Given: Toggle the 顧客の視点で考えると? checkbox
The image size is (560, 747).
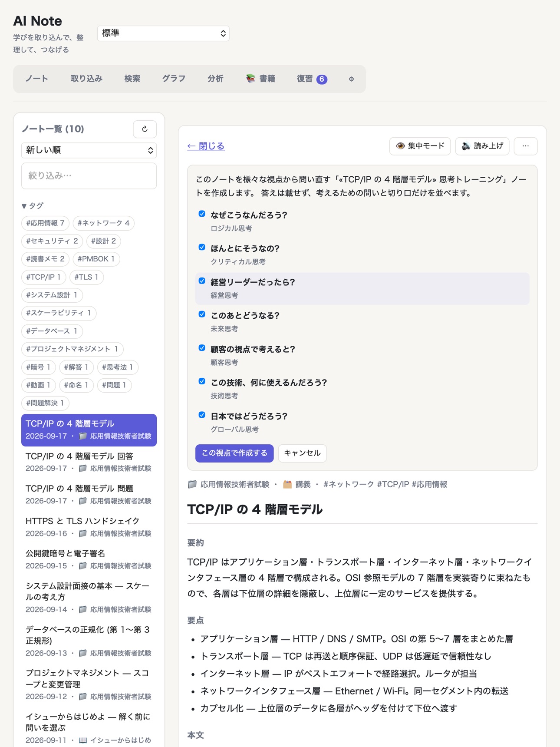Looking at the screenshot, I should [x=202, y=348].
